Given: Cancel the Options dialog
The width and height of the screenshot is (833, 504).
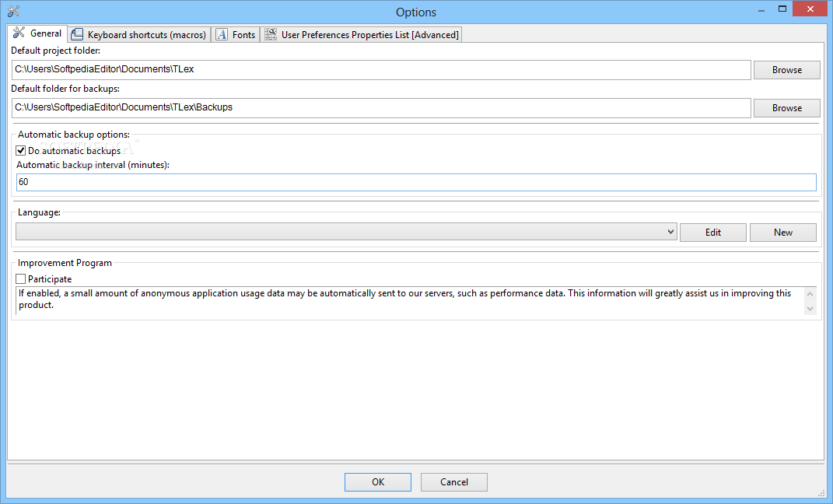Looking at the screenshot, I should pyautogui.click(x=453, y=482).
